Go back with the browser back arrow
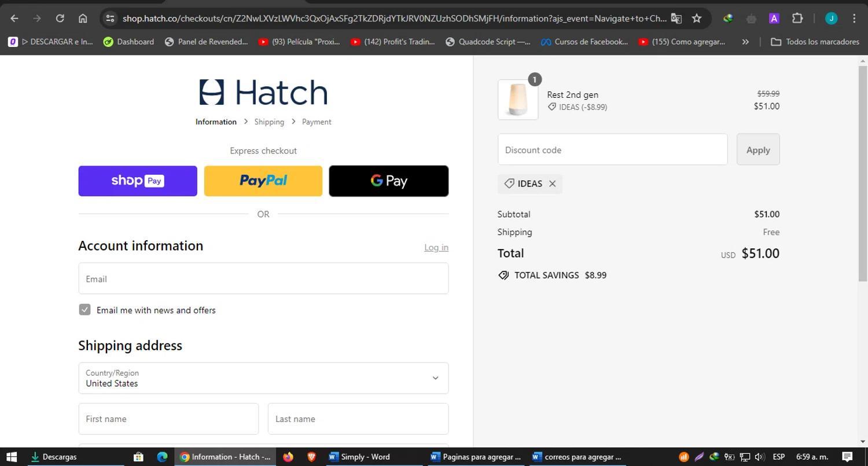Viewport: 868px width, 466px height. tap(14, 19)
